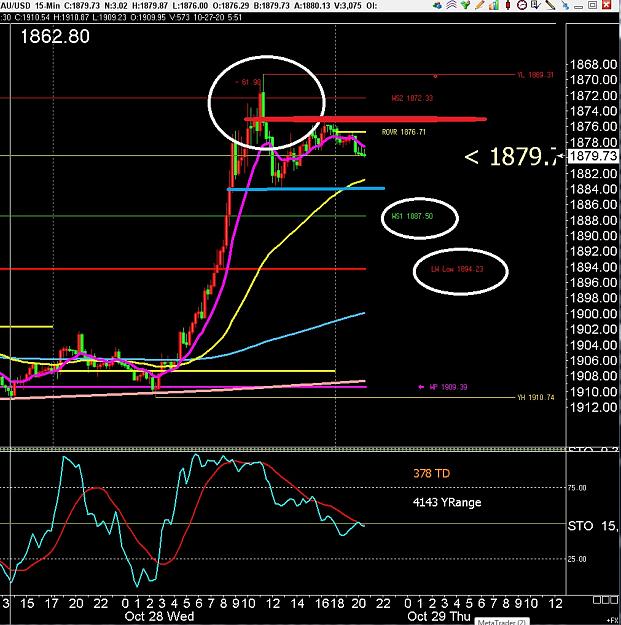The height and width of the screenshot is (625, 621).
Task: Maximize the chart window
Action: tap(592, 5)
